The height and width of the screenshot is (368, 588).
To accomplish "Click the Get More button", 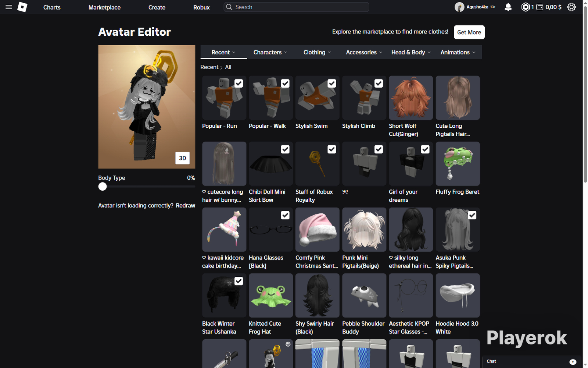I will click(469, 32).
